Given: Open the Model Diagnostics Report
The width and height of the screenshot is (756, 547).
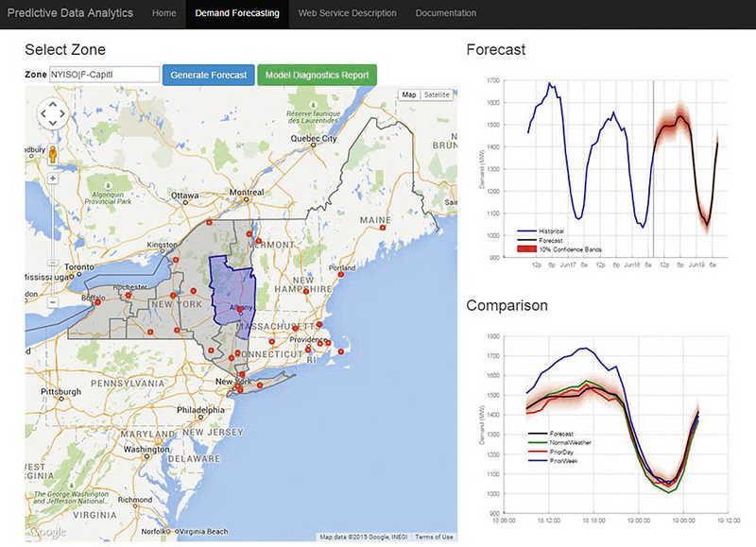Looking at the screenshot, I should click(317, 76).
